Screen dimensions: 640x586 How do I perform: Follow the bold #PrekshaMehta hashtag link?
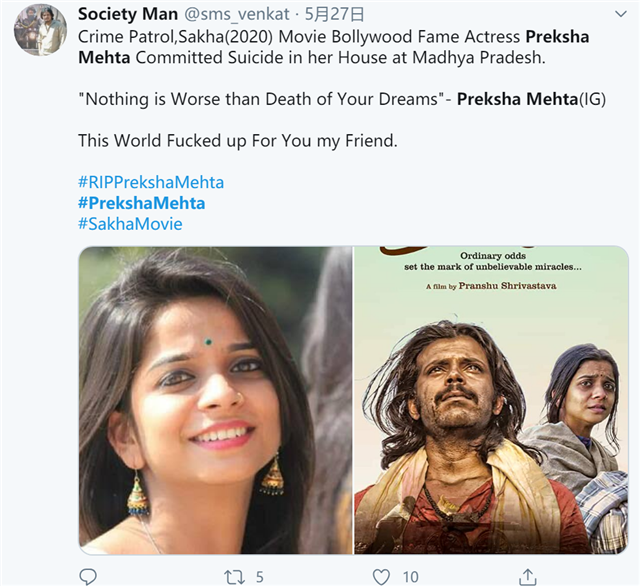pos(141,203)
